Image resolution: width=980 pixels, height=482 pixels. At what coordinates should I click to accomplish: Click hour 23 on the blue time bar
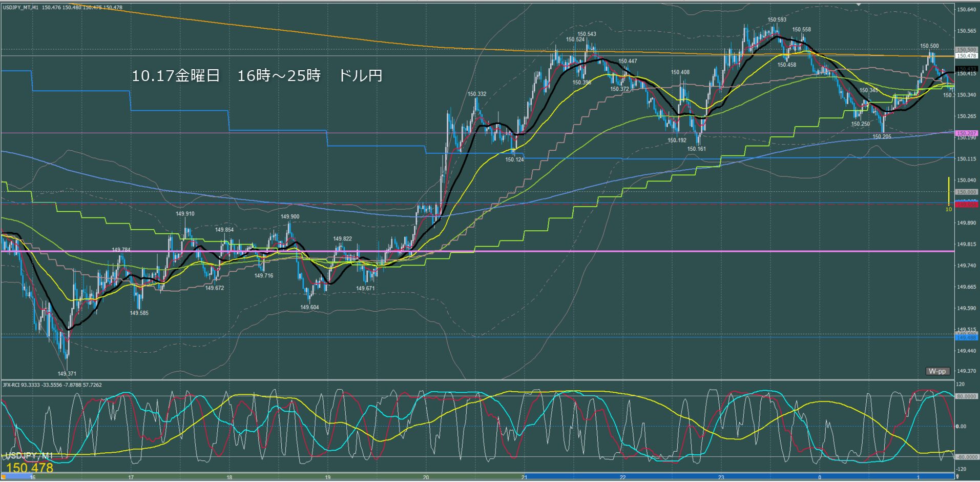721,477
